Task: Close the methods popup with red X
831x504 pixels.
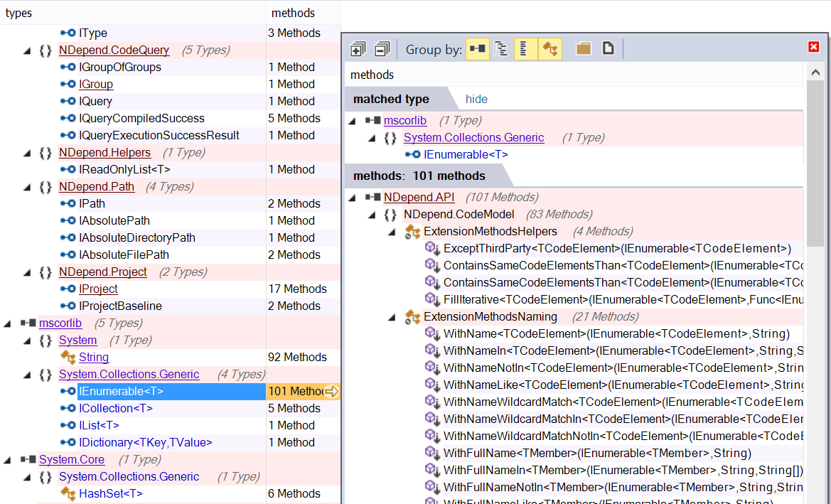Action: (x=813, y=47)
